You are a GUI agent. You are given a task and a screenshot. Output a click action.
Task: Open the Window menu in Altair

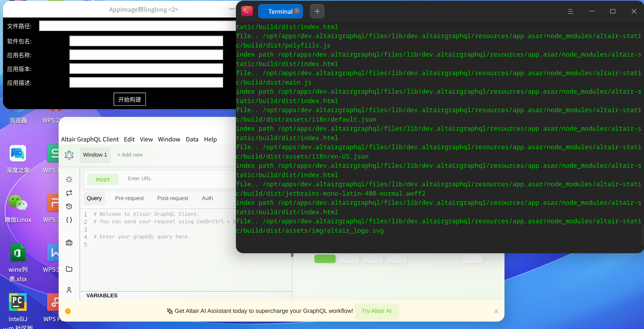coord(169,139)
